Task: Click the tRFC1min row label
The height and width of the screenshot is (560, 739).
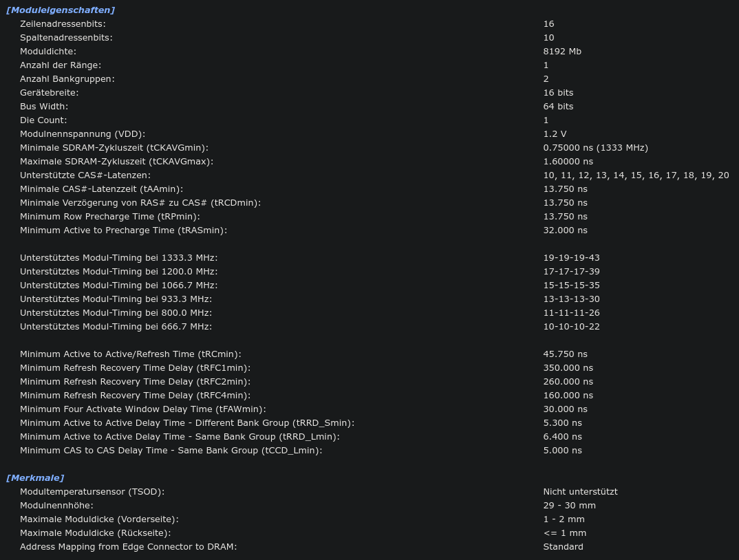Action: (136, 367)
